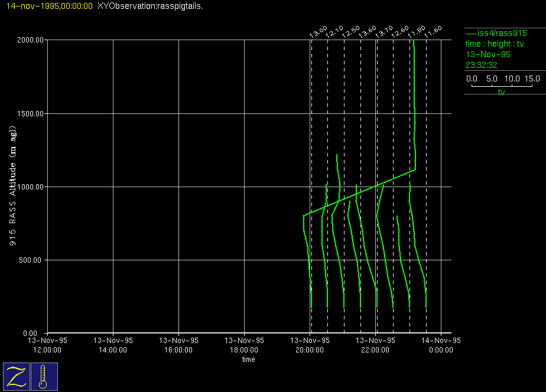This screenshot has height=392, width=546.
Task: Click the 1000.00 altitude axis label
Action: [31, 187]
